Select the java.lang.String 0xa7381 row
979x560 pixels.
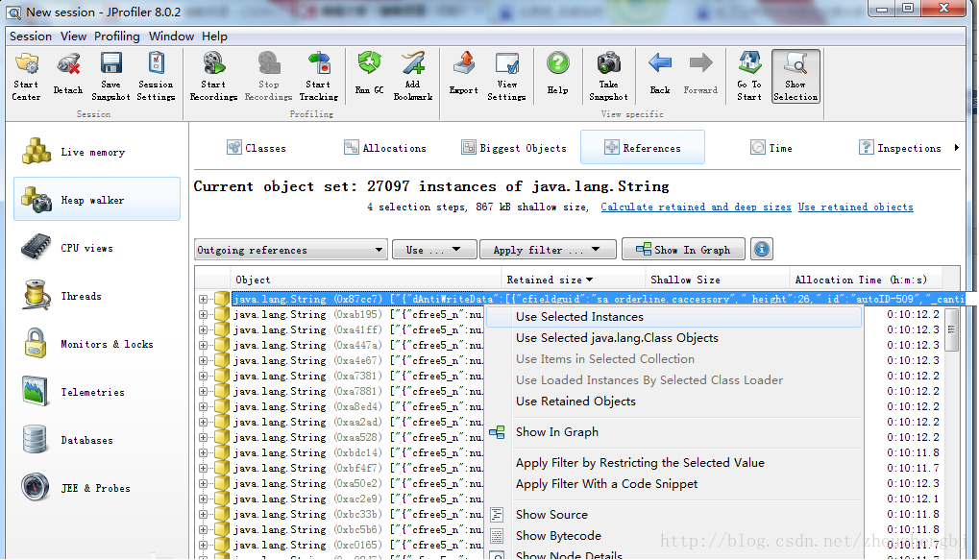click(x=357, y=376)
